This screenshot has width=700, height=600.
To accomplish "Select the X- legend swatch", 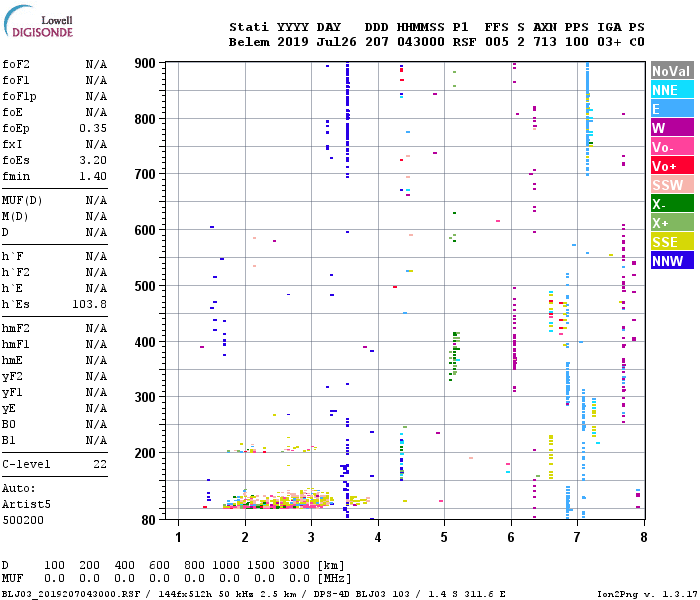I will [672, 204].
